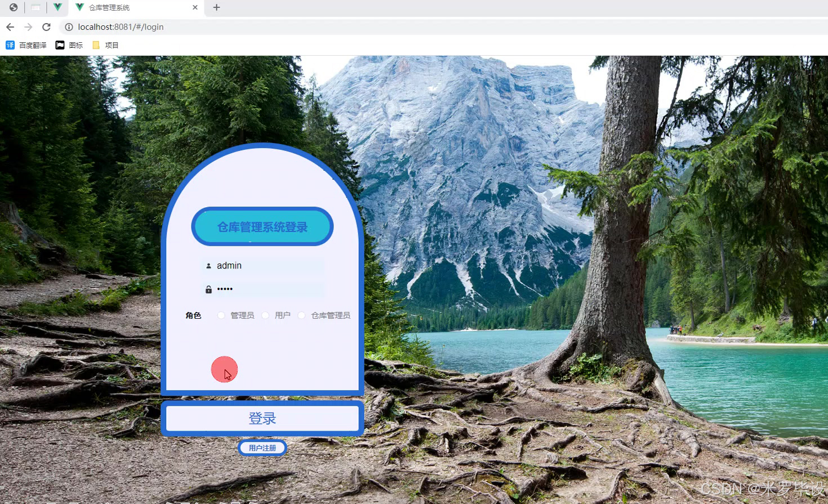Click the 角色 label
Screen dimensions: 828x504
pos(193,315)
